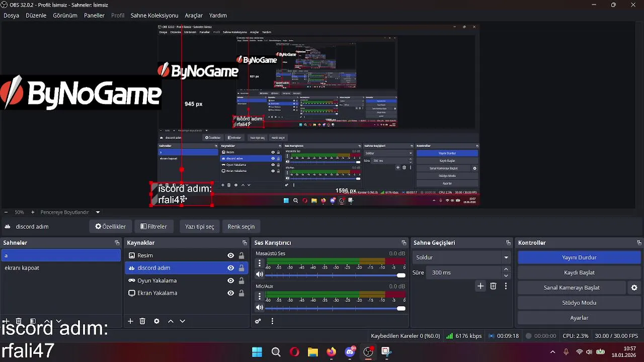Start virtual camera with Sanal Kamerayı Başlat
Viewport: 644px width, 362px height.
[x=572, y=288]
